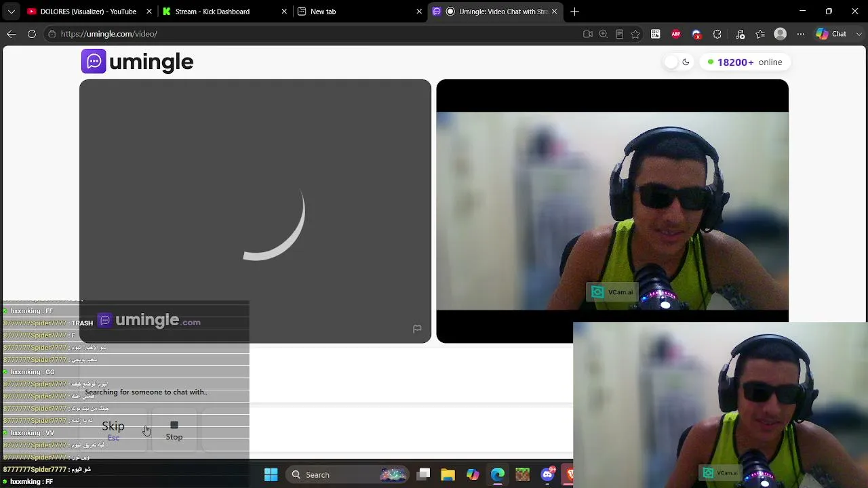Go back to previous page
Viewport: 868px width, 488px height.
tap(12, 34)
